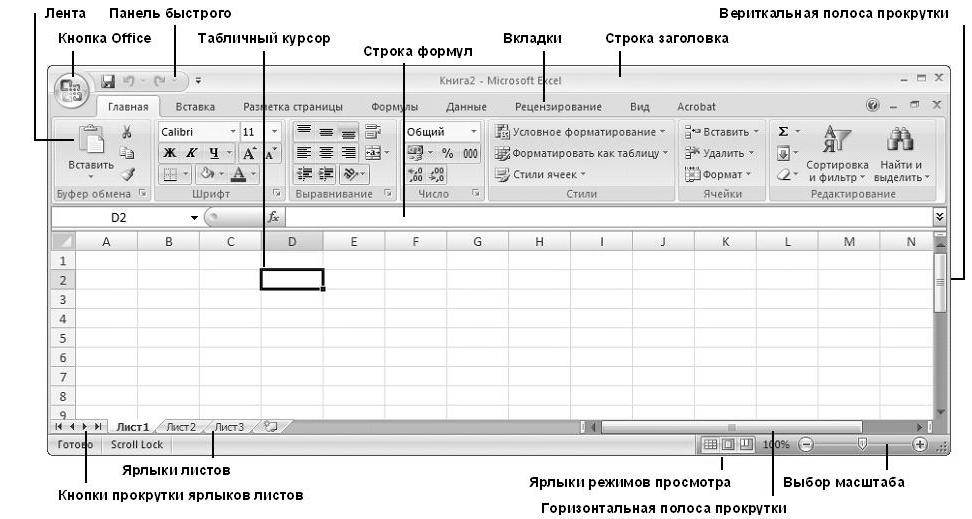Apply fill color with the paint bucket

point(208,174)
